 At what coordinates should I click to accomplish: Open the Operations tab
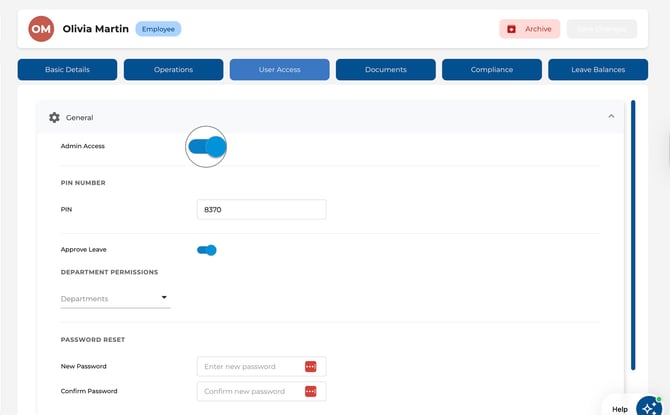173,70
